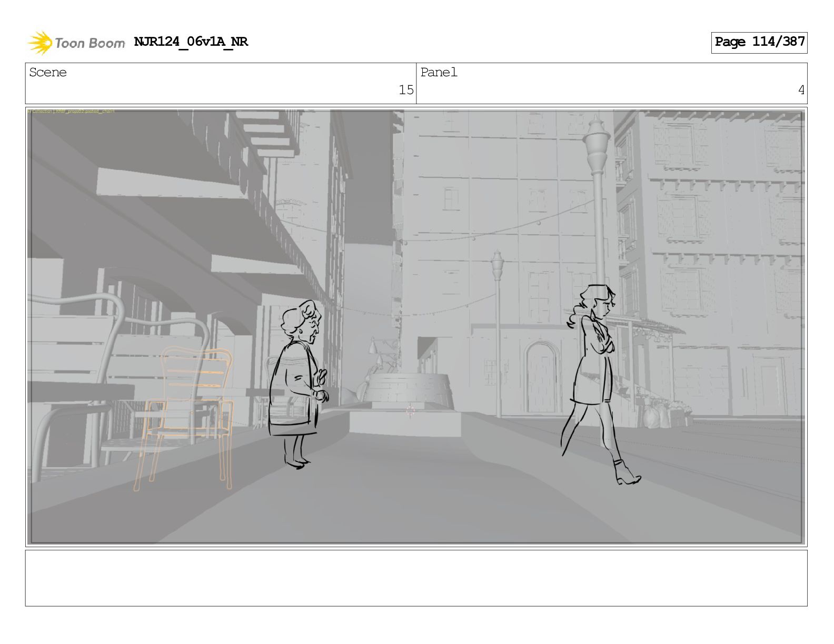Click the empty notes box below the panel
Image resolution: width=834 pixels, height=644 pixels.
click(x=416, y=578)
